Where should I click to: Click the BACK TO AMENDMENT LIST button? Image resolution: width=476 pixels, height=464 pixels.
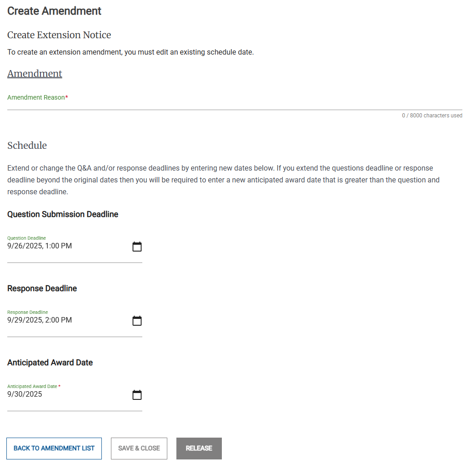tap(54, 448)
